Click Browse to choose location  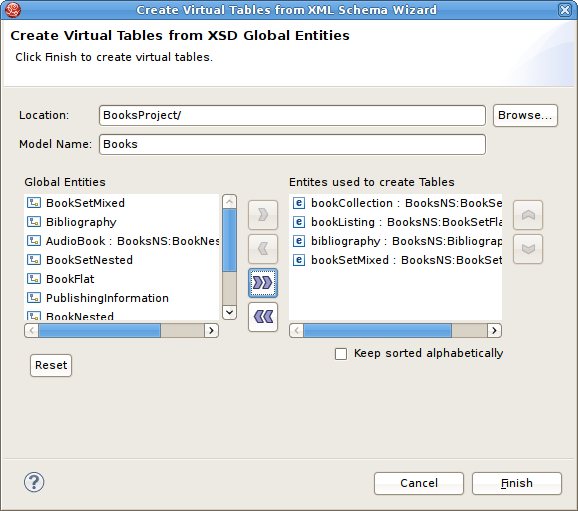click(x=525, y=115)
